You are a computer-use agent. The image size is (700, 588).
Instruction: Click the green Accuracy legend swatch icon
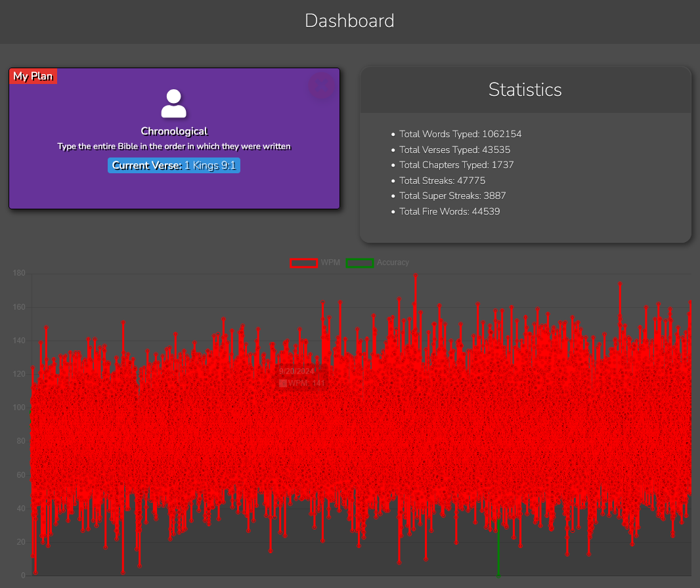[x=359, y=262]
